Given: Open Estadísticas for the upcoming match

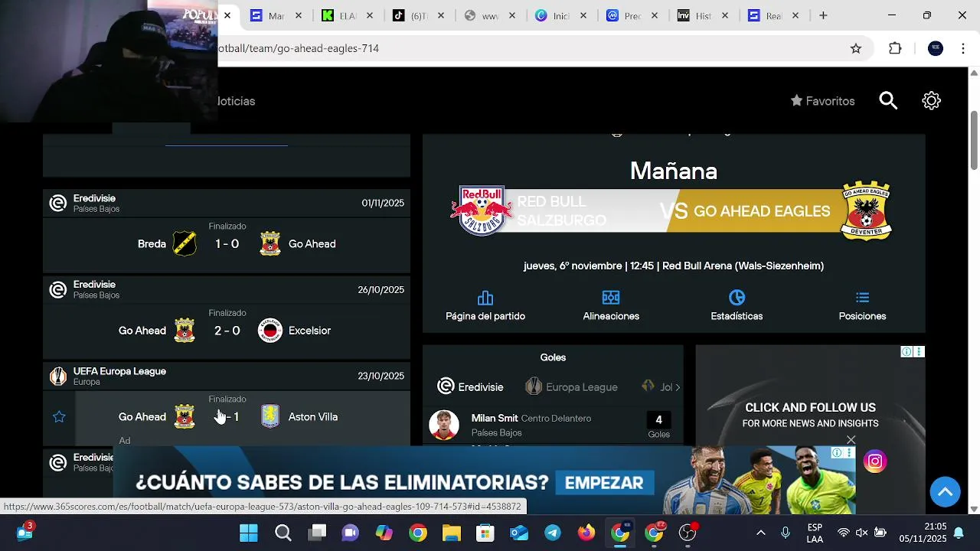Looking at the screenshot, I should 737,306.
